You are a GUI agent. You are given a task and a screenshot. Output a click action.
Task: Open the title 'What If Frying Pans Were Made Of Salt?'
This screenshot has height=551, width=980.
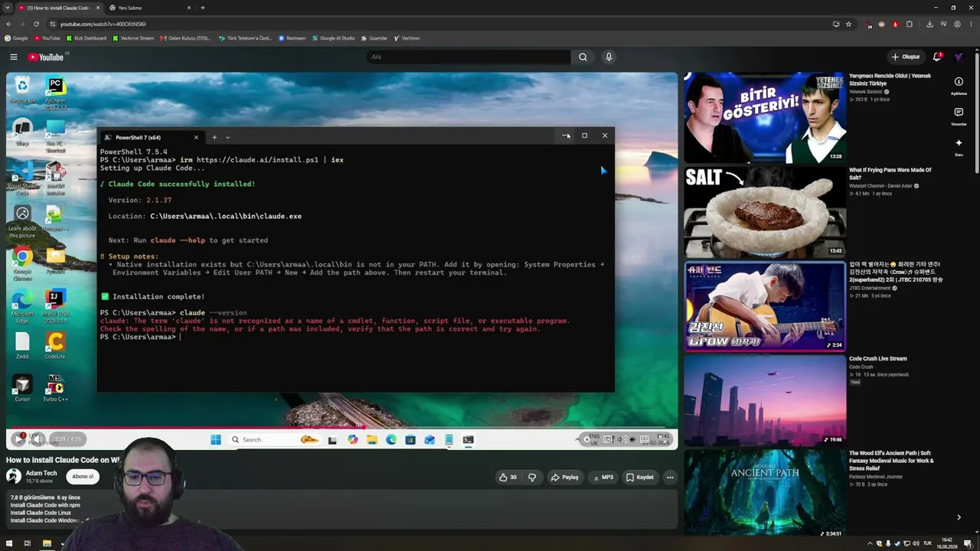point(890,174)
